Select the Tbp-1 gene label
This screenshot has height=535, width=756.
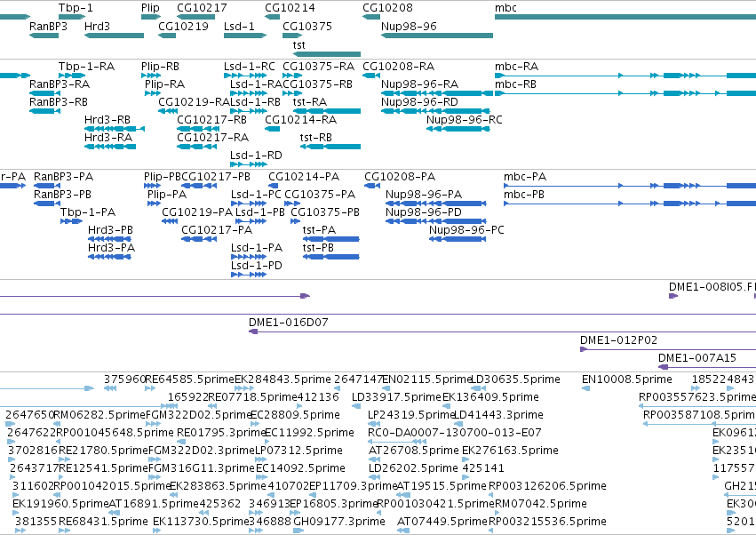tap(76, 8)
